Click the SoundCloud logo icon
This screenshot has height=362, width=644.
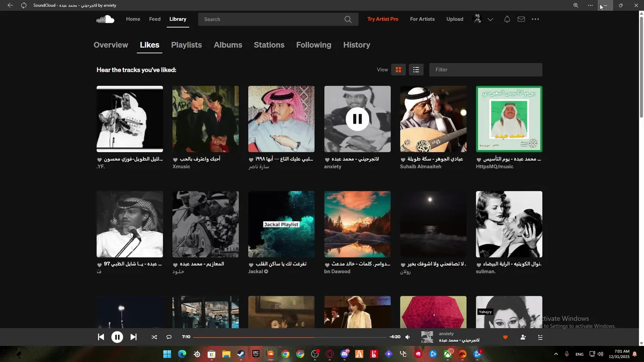coord(106,19)
